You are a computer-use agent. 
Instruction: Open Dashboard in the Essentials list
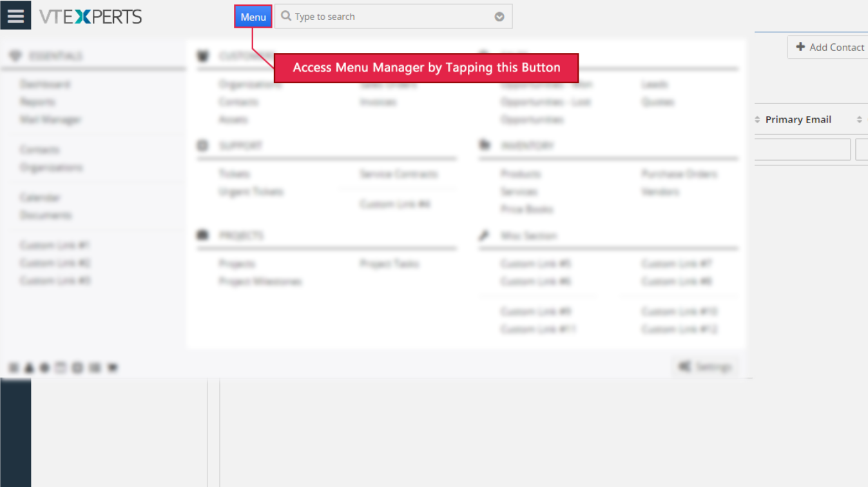[x=44, y=84]
